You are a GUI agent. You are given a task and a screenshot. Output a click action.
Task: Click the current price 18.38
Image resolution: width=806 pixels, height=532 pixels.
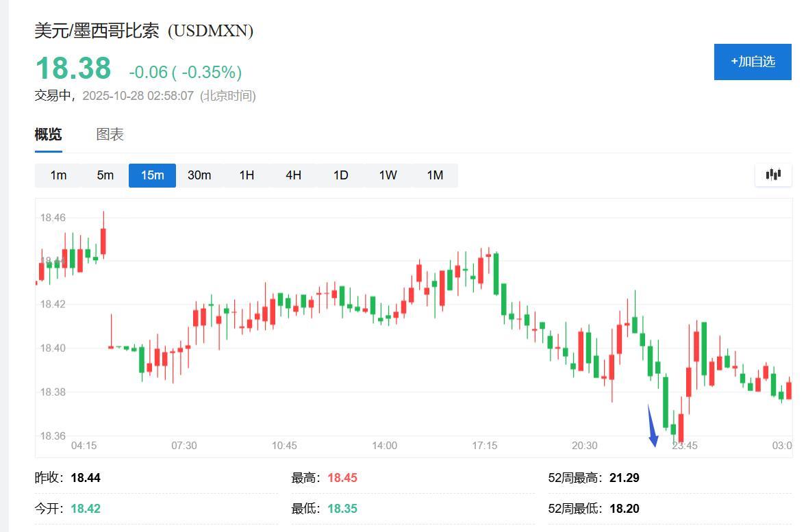coord(73,68)
